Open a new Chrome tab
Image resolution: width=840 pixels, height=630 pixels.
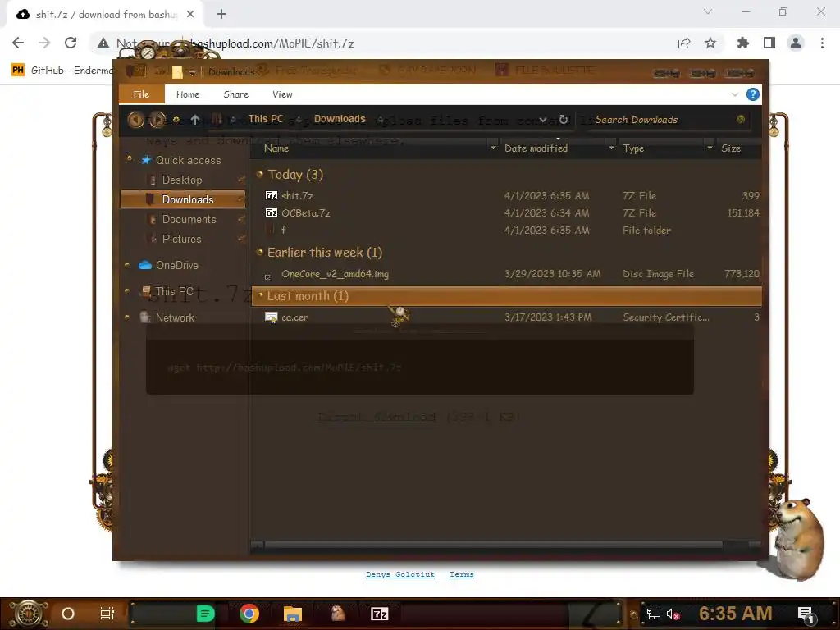221,14
